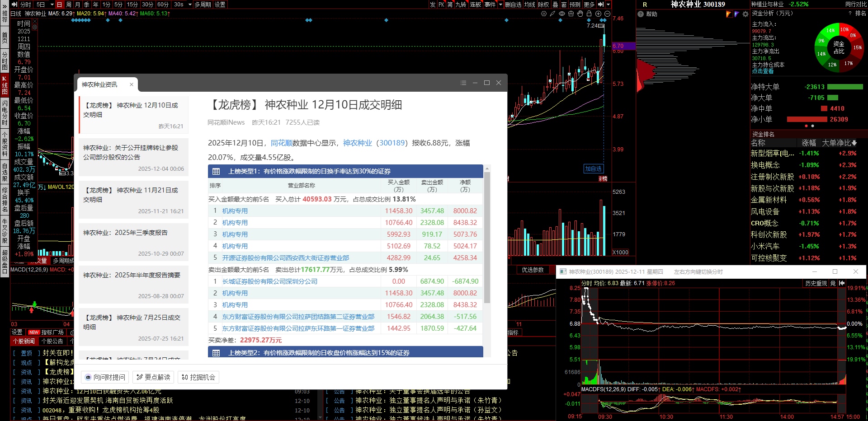This screenshot has height=421, width=868.
Task: Toggle the chart lock icon
Action: click(589, 14)
